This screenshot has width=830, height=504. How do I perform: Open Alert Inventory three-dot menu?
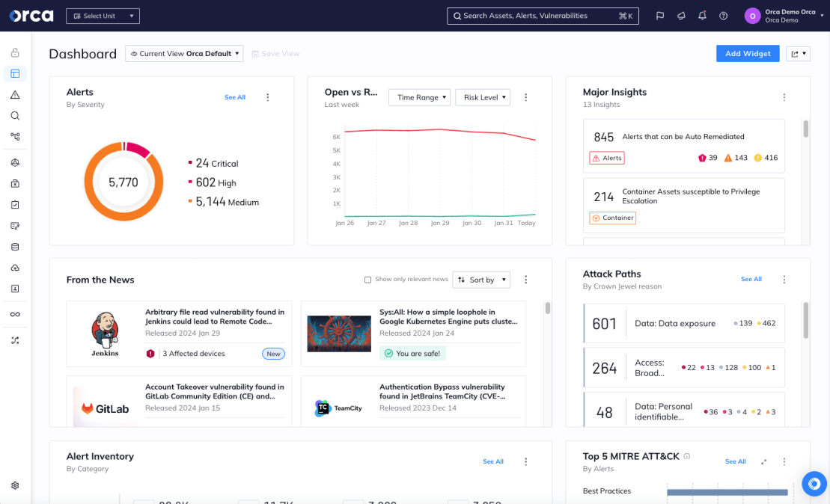[x=525, y=461]
